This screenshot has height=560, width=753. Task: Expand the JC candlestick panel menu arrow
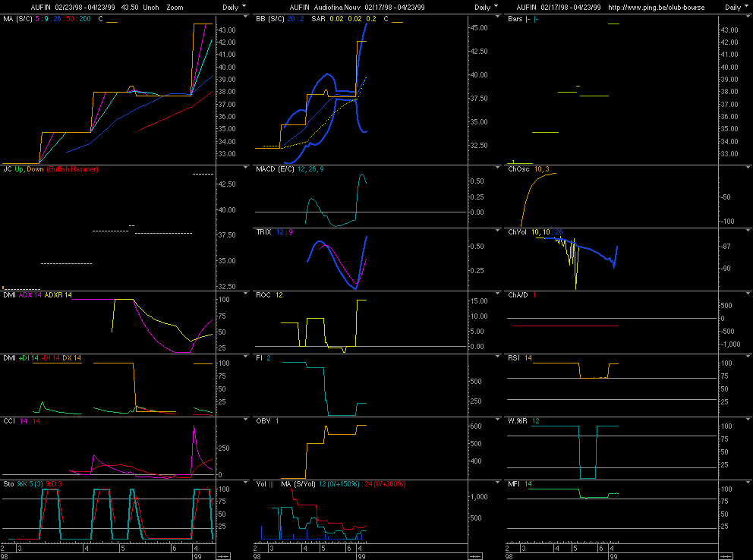[x=246, y=168]
